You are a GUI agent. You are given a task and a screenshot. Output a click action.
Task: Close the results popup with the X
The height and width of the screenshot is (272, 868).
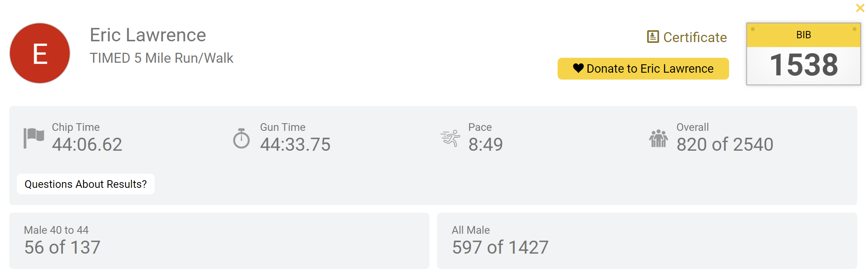pos(860,8)
